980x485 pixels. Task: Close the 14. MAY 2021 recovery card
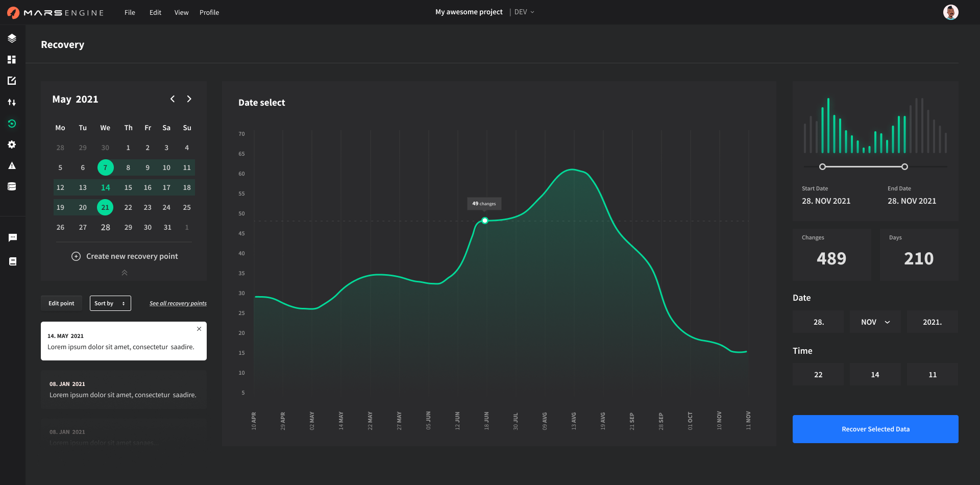(199, 329)
